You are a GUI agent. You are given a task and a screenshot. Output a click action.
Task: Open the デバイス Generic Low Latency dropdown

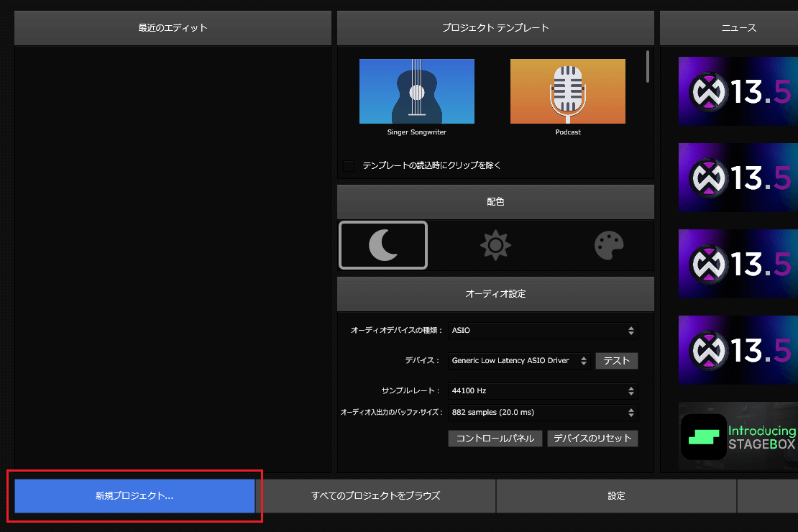(519, 361)
